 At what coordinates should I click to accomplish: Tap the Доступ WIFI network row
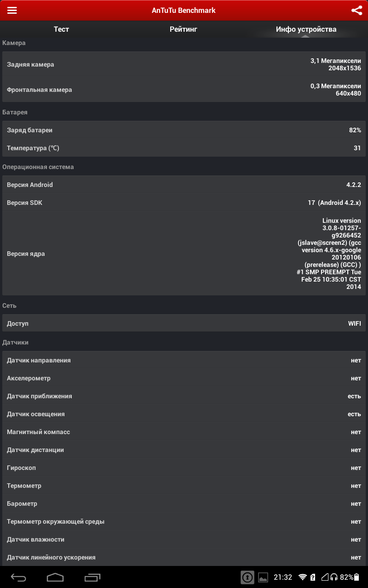click(x=184, y=323)
